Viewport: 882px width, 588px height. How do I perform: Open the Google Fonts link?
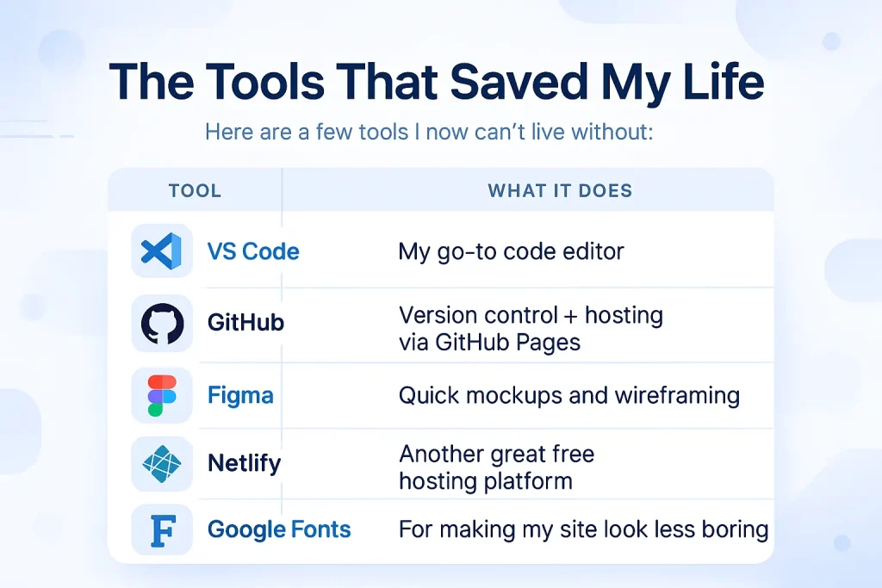pyautogui.click(x=279, y=529)
